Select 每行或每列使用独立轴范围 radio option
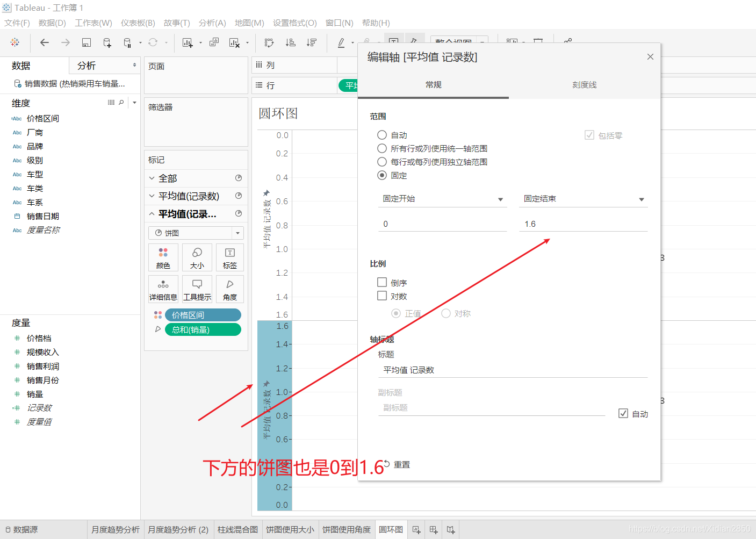Image resolution: width=756 pixels, height=539 pixels. point(382,162)
